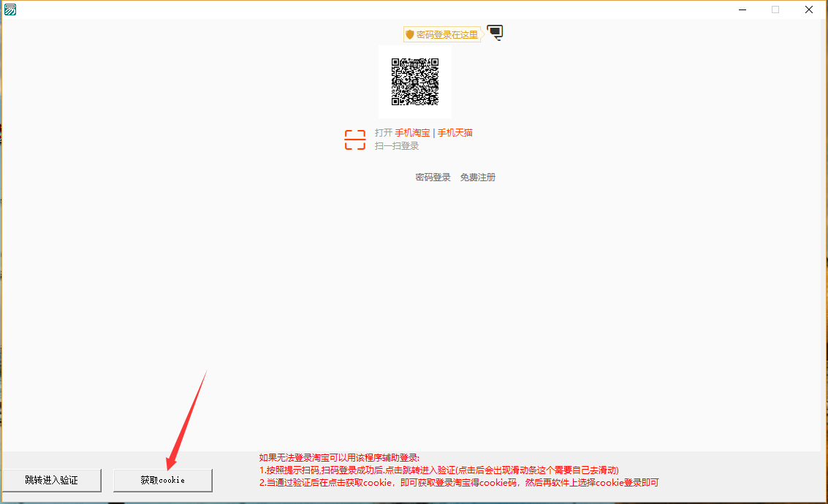Minimize the window

point(742,9)
